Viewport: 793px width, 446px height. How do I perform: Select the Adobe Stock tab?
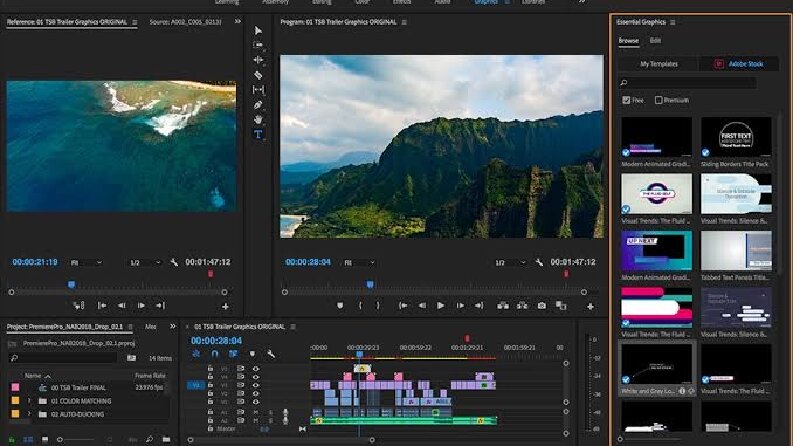tap(739, 64)
